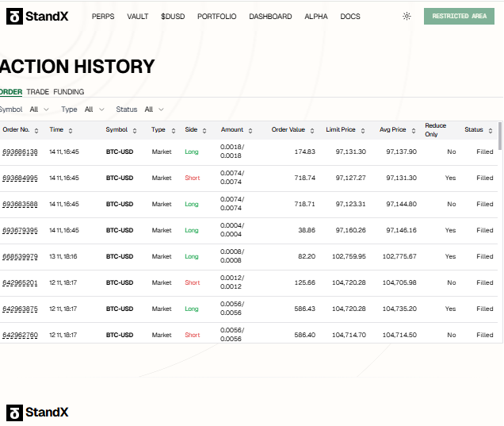Open the DASHBOARD page

point(270,17)
